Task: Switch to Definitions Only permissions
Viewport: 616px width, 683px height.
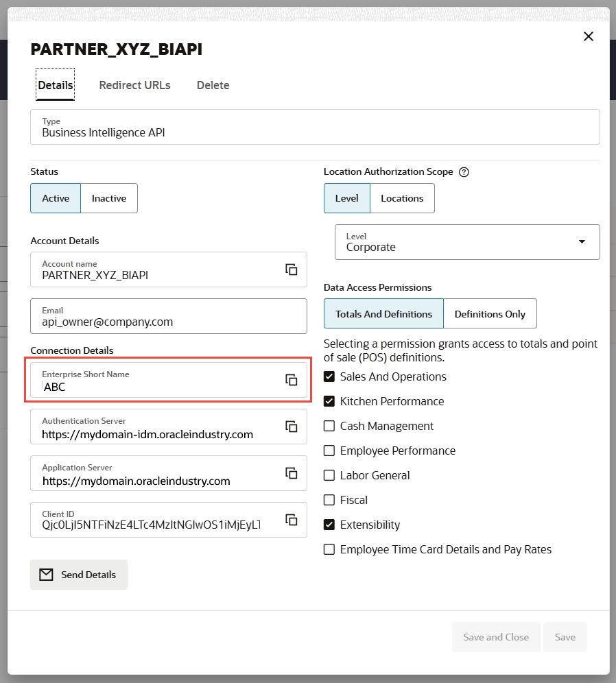Action: pos(490,314)
